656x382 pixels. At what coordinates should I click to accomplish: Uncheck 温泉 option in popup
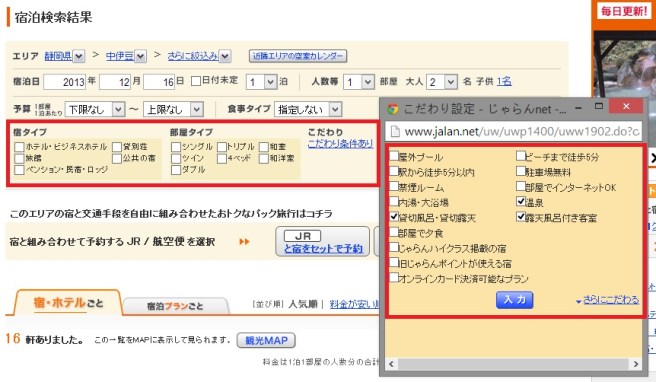click(x=520, y=201)
